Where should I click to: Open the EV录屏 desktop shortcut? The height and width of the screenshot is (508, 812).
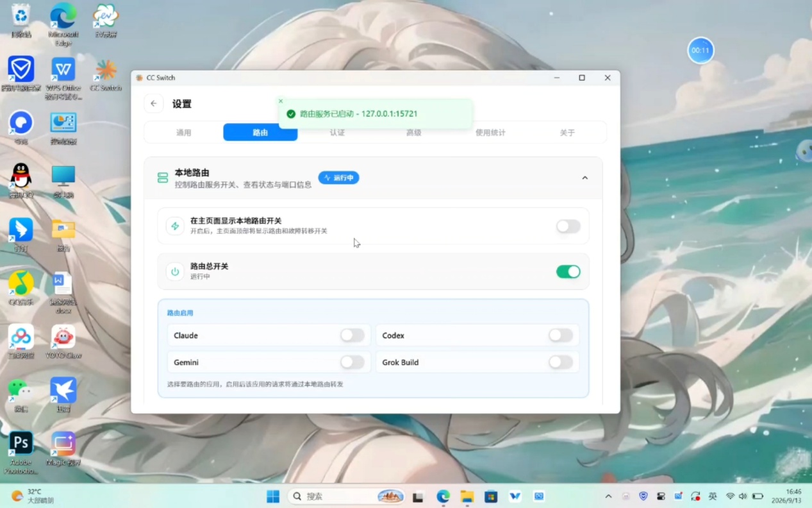tap(106, 21)
